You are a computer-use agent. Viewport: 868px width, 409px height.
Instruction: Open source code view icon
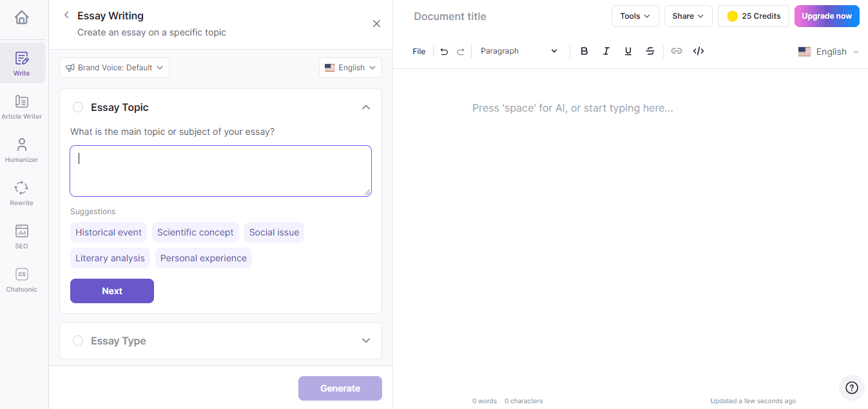click(698, 51)
